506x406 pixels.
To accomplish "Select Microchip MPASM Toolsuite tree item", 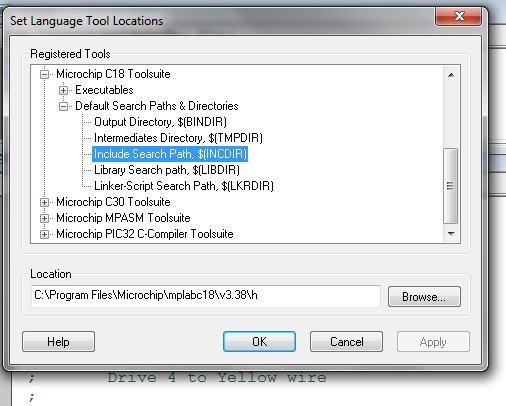I will coord(123,218).
